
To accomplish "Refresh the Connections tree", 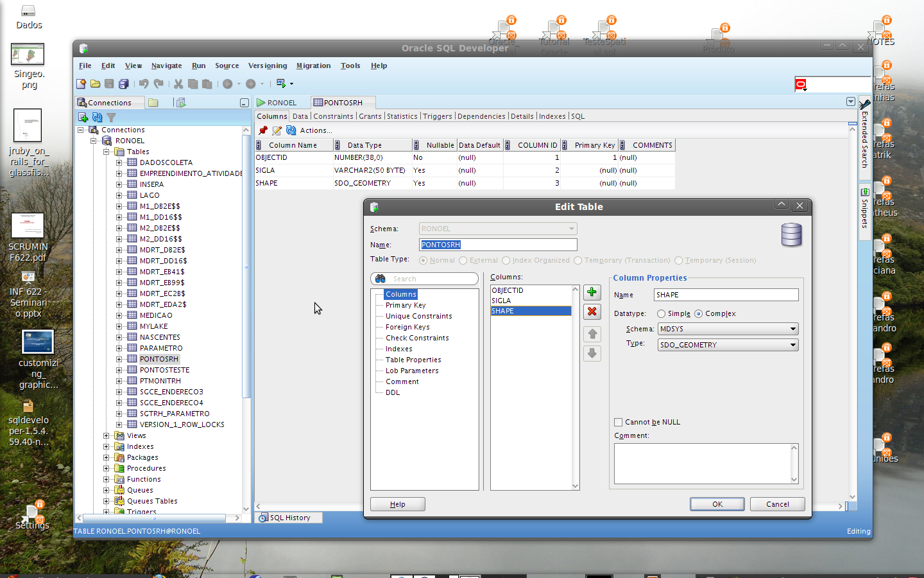I will pos(97,117).
